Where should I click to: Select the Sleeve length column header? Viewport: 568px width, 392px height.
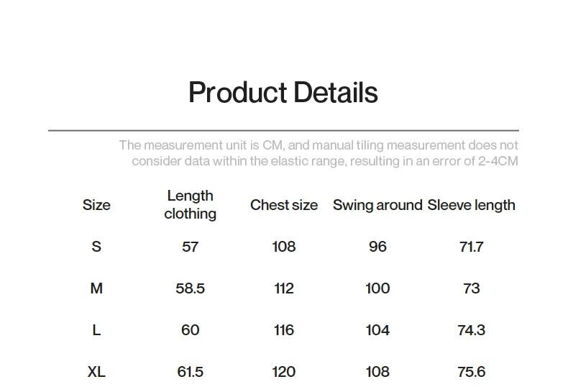(x=471, y=205)
